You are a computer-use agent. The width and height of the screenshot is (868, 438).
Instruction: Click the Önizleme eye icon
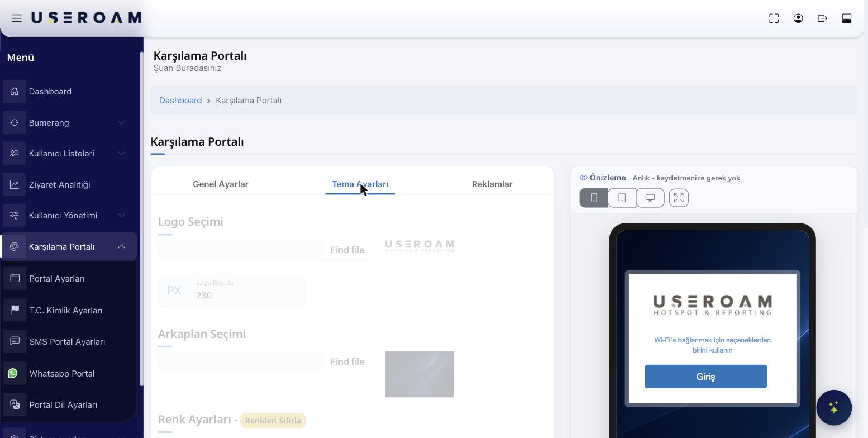(x=584, y=178)
